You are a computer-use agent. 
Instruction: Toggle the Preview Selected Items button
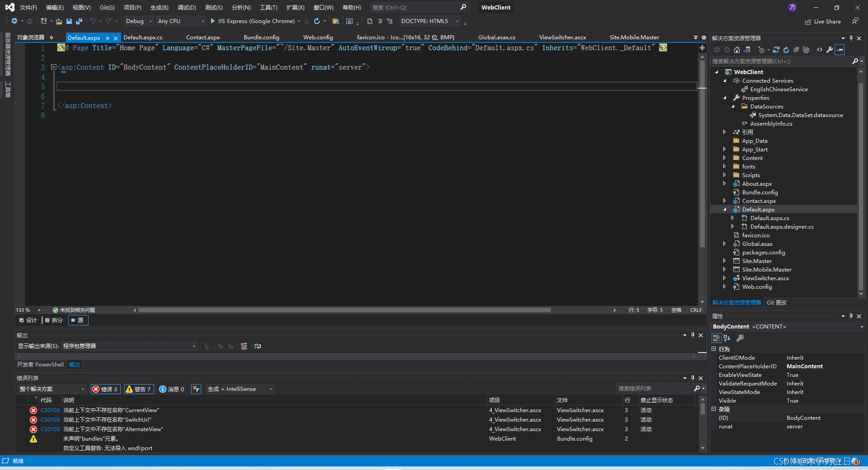tap(840, 50)
